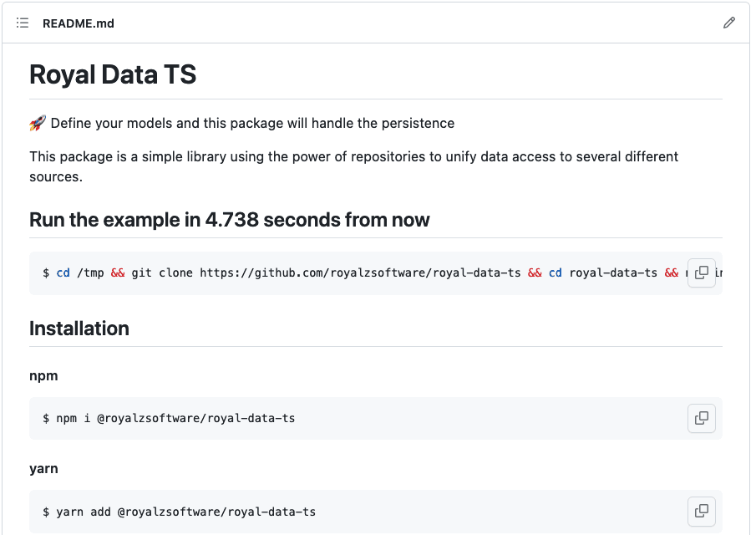Jump to the Run the example heading

[230, 220]
